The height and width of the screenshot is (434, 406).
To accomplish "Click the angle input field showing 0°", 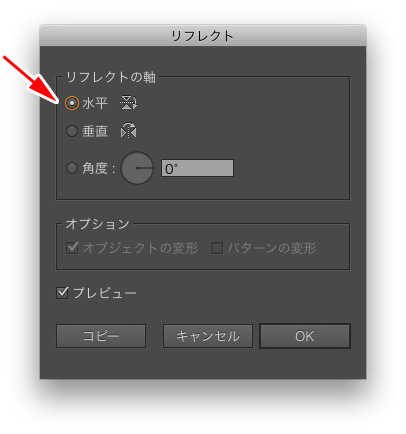I will tap(197, 168).
